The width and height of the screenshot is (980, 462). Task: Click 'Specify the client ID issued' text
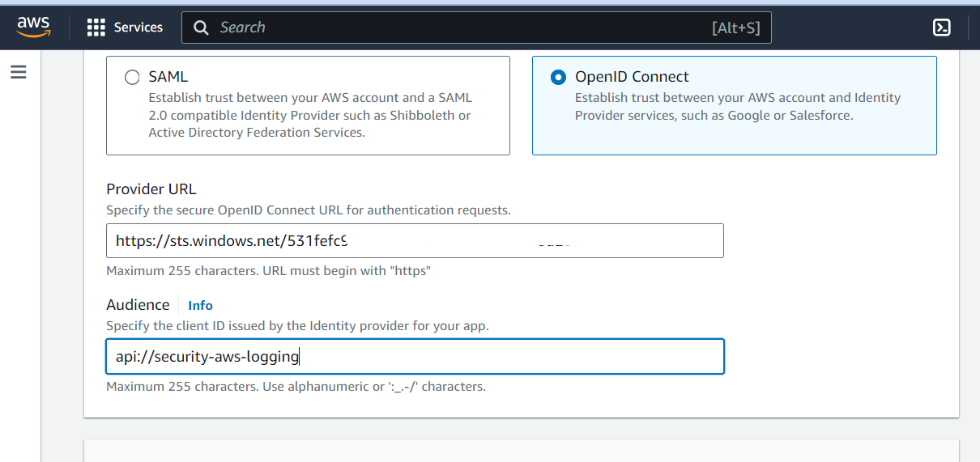(297, 326)
